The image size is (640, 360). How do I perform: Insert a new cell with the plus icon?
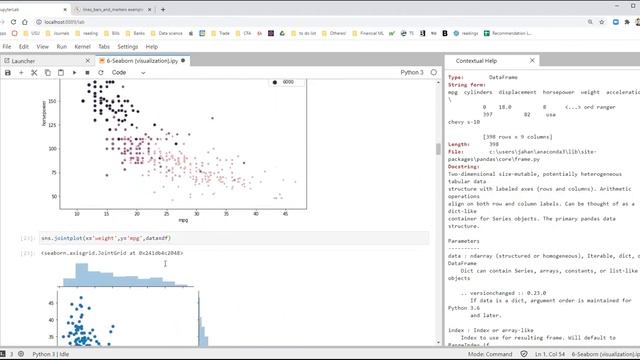point(21,73)
